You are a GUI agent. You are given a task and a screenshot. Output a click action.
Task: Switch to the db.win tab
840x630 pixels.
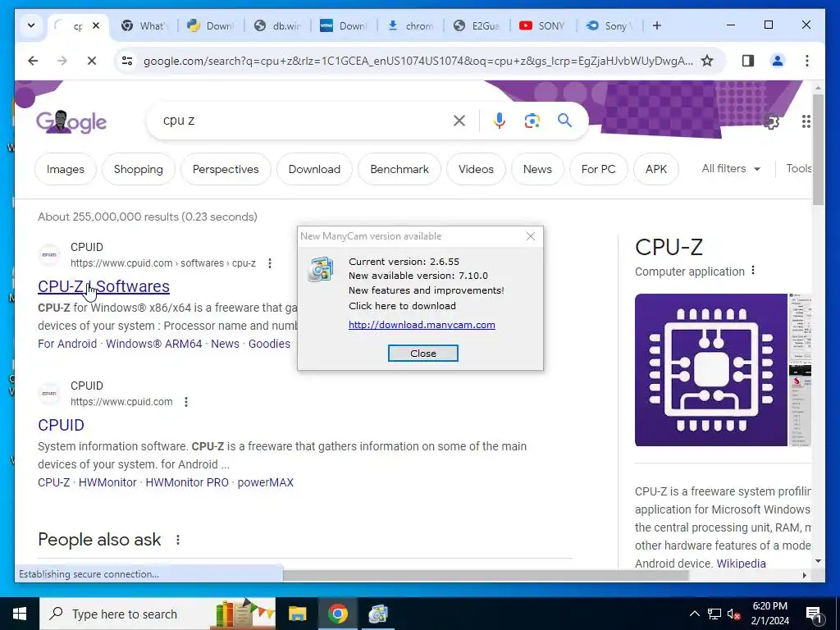[277, 25]
